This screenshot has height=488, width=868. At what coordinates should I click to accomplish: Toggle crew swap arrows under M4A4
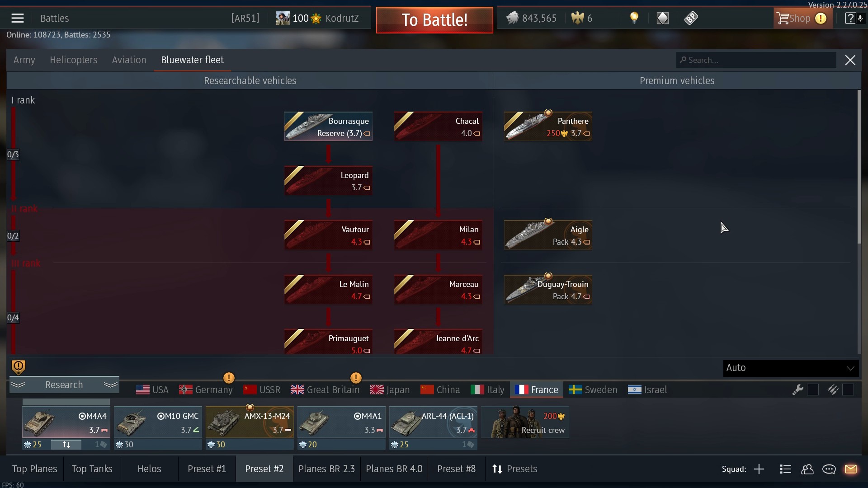(66, 445)
